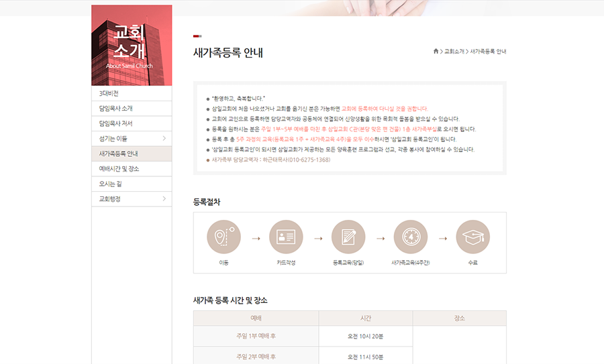Open the 예배시간 및 장소 sidebar menu item

[x=132, y=168]
